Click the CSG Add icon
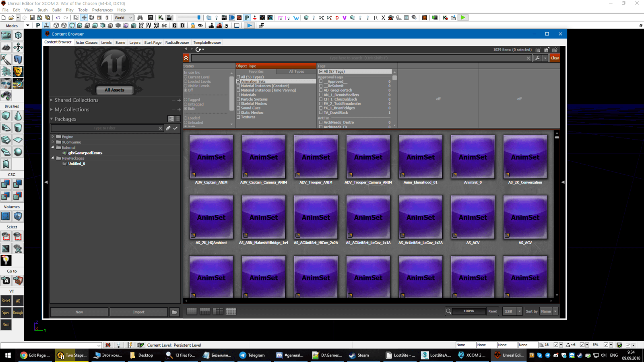This screenshot has height=362, width=644. click(x=6, y=184)
